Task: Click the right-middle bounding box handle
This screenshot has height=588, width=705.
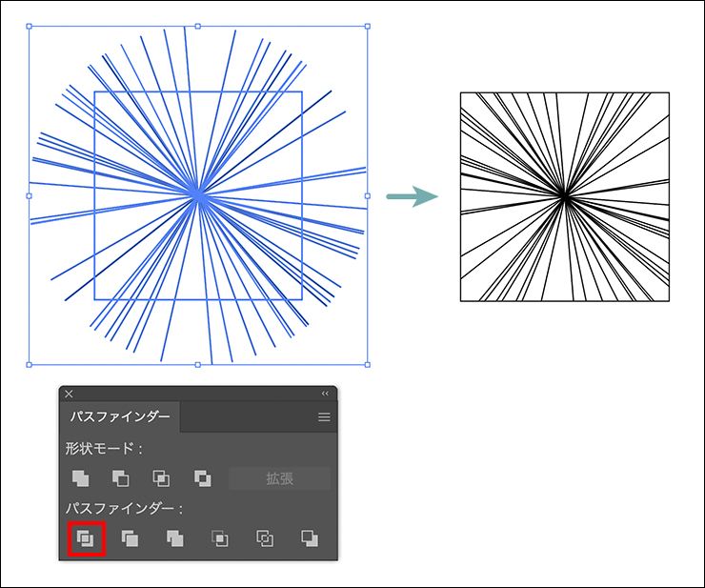Action: pos(368,195)
